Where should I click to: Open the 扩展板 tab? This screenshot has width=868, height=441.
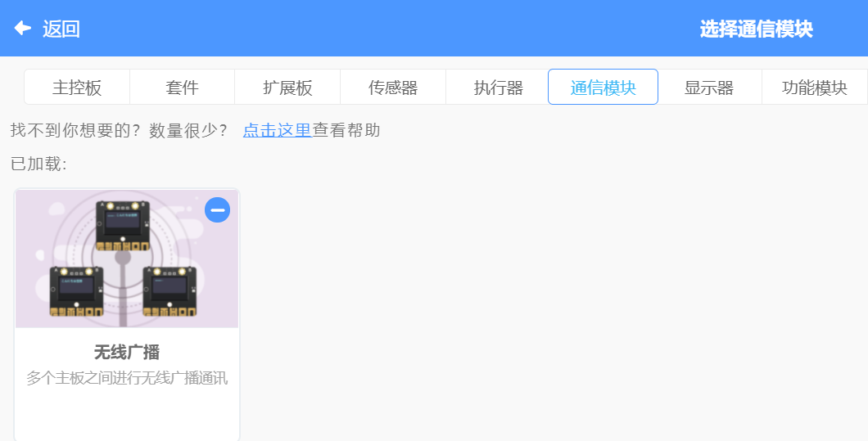coord(288,87)
